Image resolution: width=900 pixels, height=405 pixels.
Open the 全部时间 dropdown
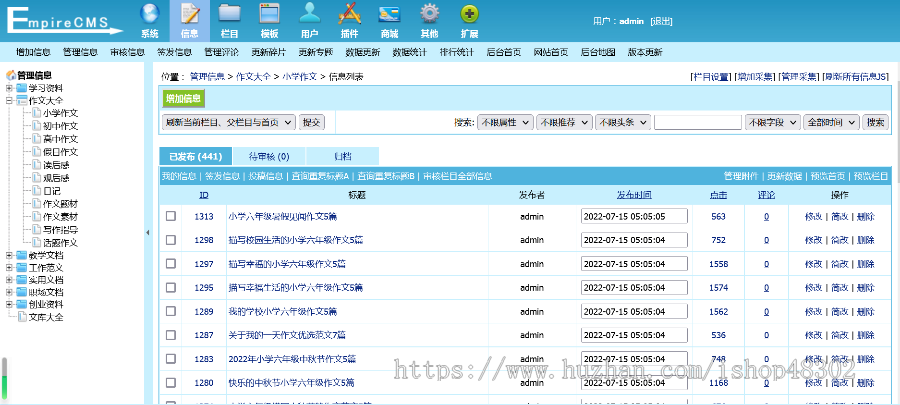[x=830, y=122]
